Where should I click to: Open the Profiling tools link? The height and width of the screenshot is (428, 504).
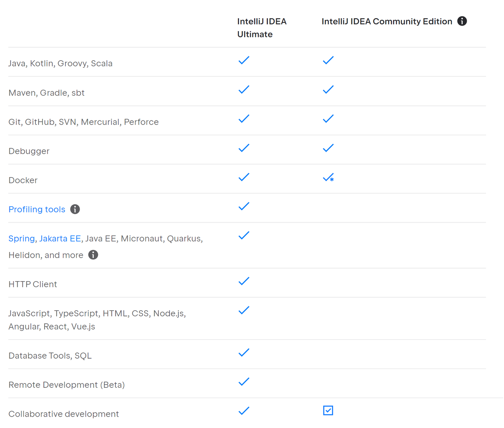[x=37, y=209]
